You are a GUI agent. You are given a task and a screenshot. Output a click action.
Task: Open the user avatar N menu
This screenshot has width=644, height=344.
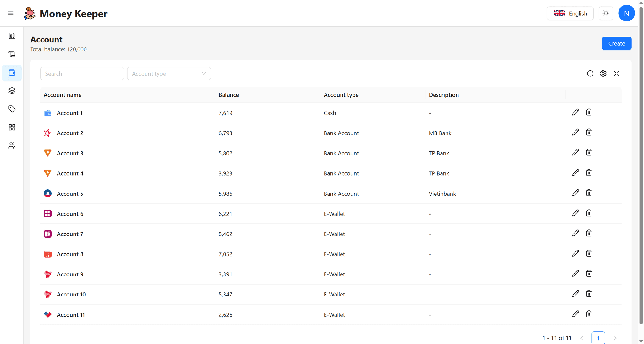pos(626,13)
